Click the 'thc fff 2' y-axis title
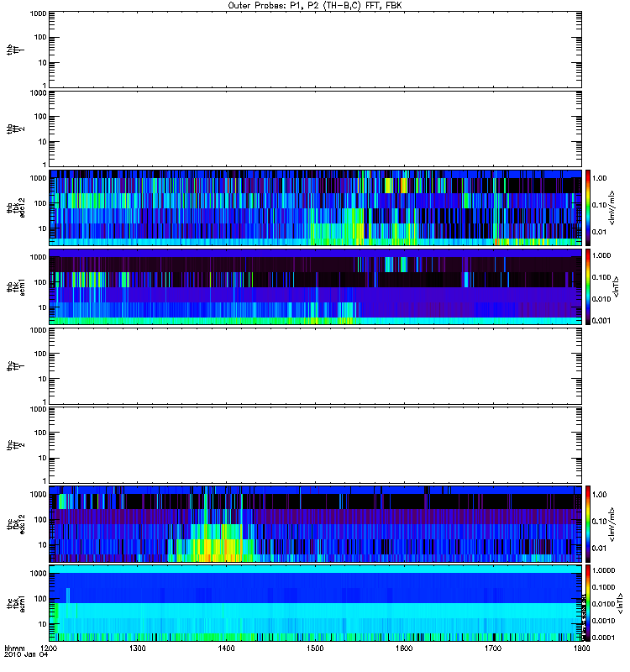This screenshot has width=630, height=672. [16, 445]
